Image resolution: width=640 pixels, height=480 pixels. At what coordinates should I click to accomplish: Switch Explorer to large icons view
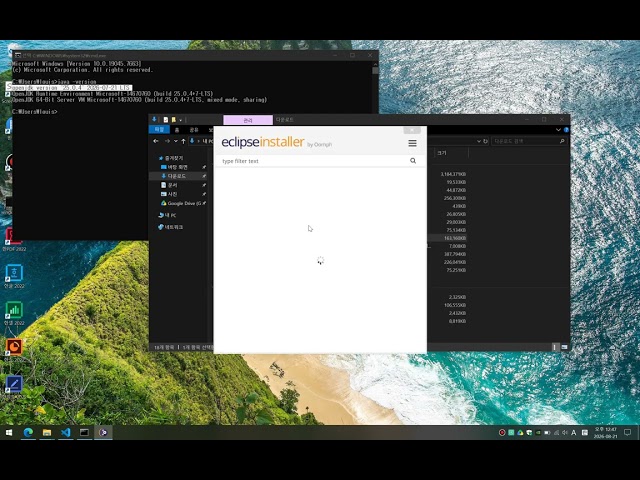tap(564, 347)
